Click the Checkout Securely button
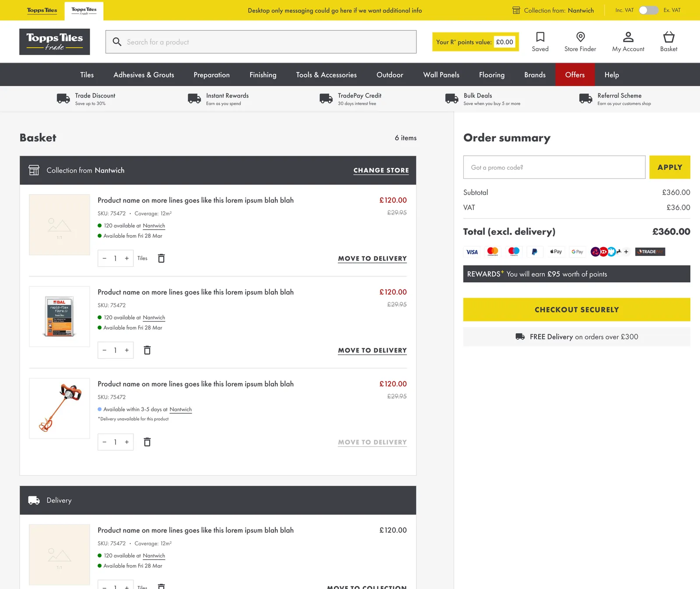Viewport: 700px width, 589px height. point(577,310)
